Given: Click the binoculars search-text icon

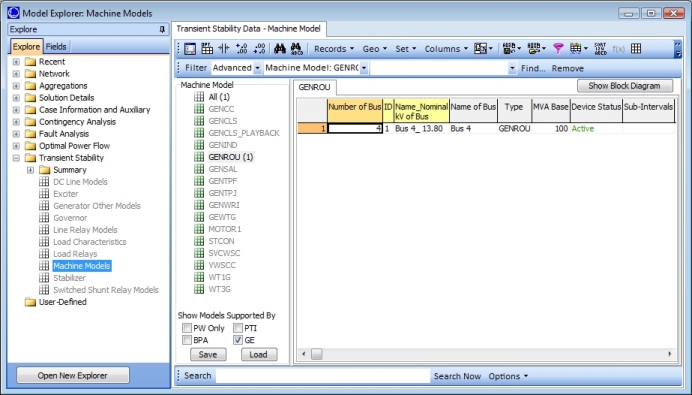Looking at the screenshot, I should coord(297,49).
